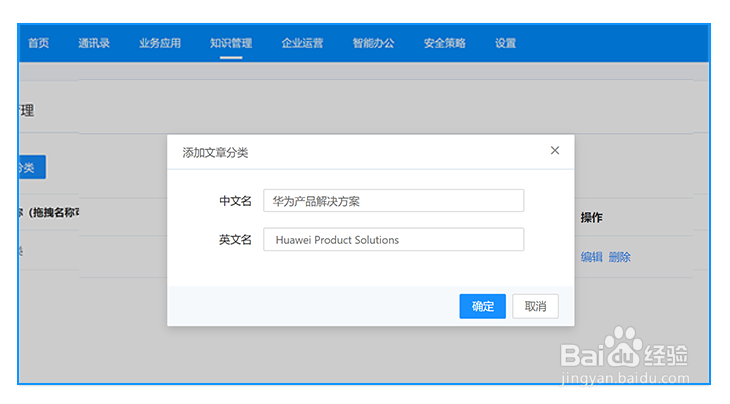Go to 企业运营 tab
The width and height of the screenshot is (730, 404).
click(302, 43)
